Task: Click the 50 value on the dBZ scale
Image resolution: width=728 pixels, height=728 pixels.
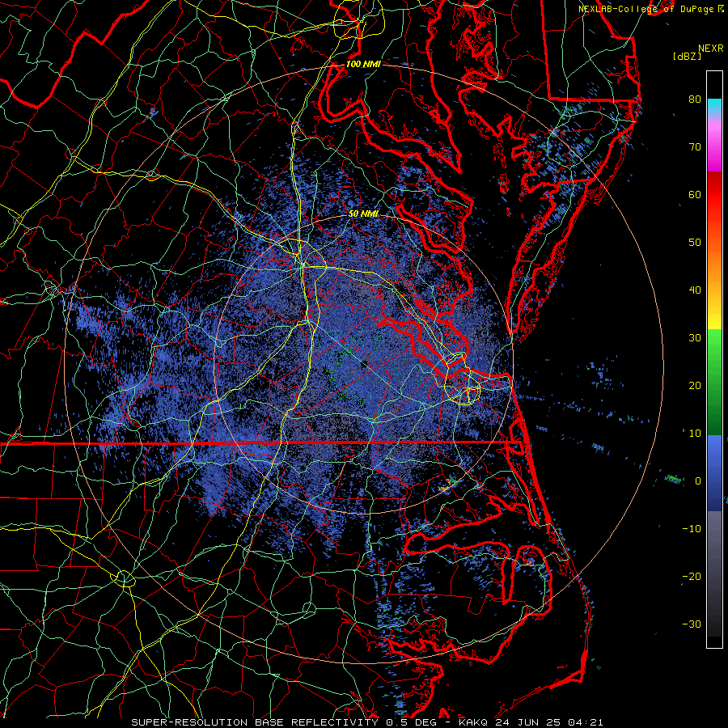Action: click(x=695, y=243)
